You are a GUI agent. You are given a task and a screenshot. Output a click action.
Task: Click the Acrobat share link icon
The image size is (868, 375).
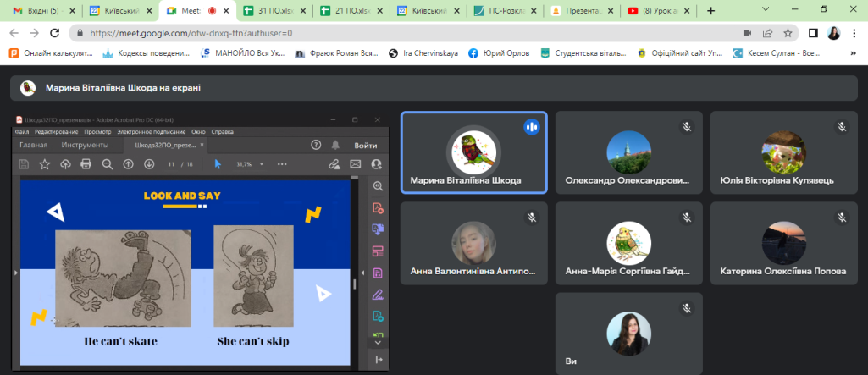(x=334, y=163)
